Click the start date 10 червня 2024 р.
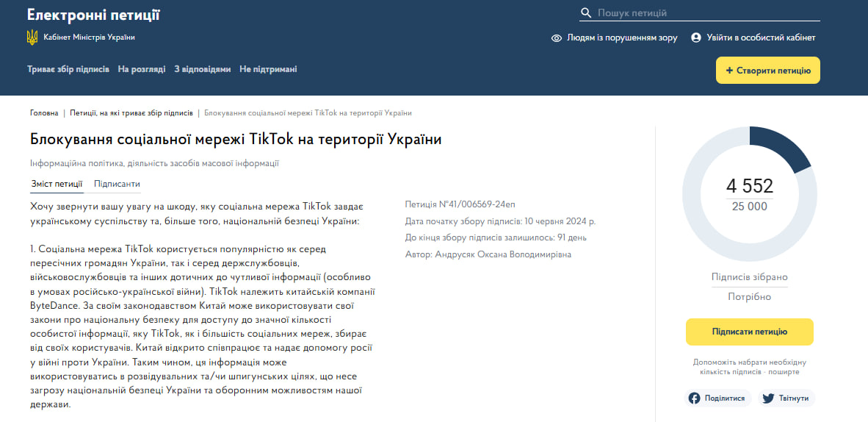 559,221
